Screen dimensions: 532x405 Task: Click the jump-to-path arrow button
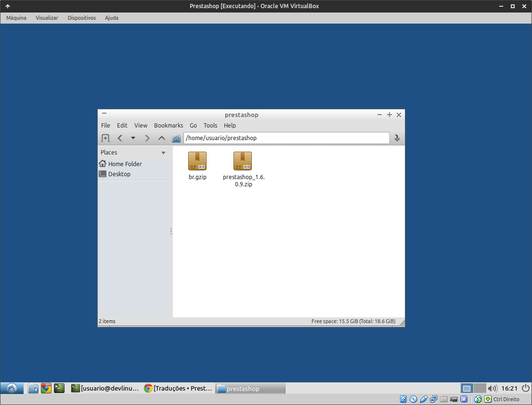point(397,138)
